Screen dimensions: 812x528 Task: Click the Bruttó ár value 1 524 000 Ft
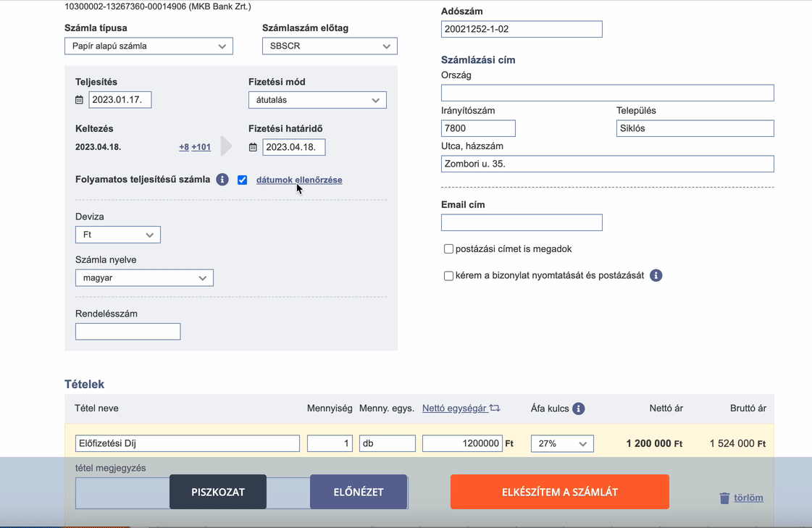pyautogui.click(x=737, y=444)
